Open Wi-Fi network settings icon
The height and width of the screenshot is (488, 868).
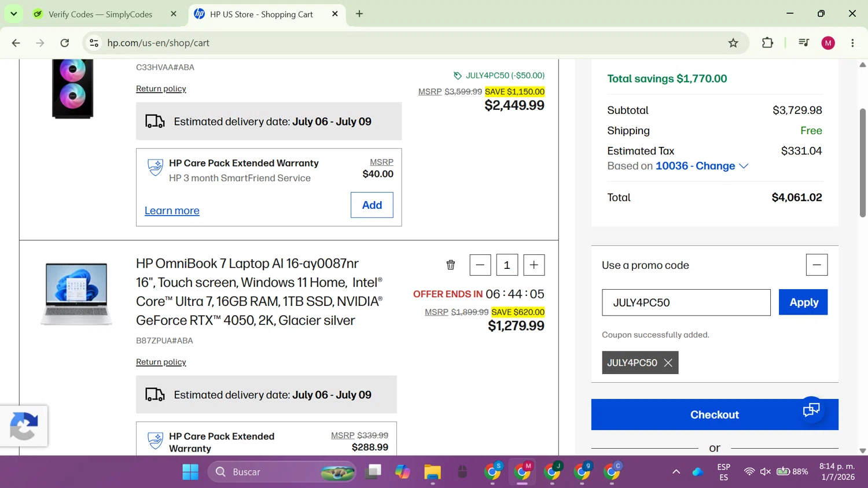click(749, 472)
